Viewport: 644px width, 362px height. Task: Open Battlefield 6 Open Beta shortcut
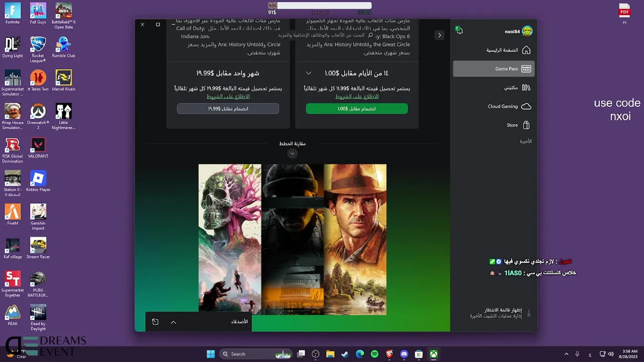tap(63, 16)
